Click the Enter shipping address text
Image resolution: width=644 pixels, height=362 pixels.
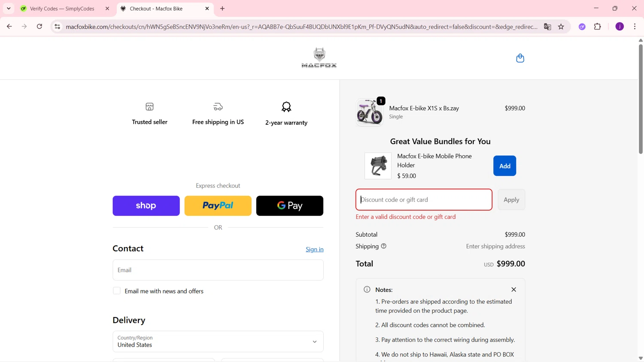point(495,246)
